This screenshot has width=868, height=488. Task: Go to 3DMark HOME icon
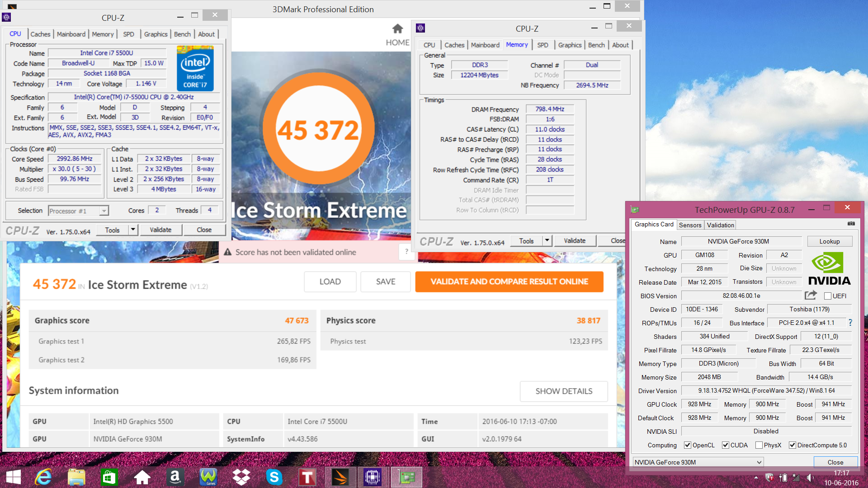(397, 29)
